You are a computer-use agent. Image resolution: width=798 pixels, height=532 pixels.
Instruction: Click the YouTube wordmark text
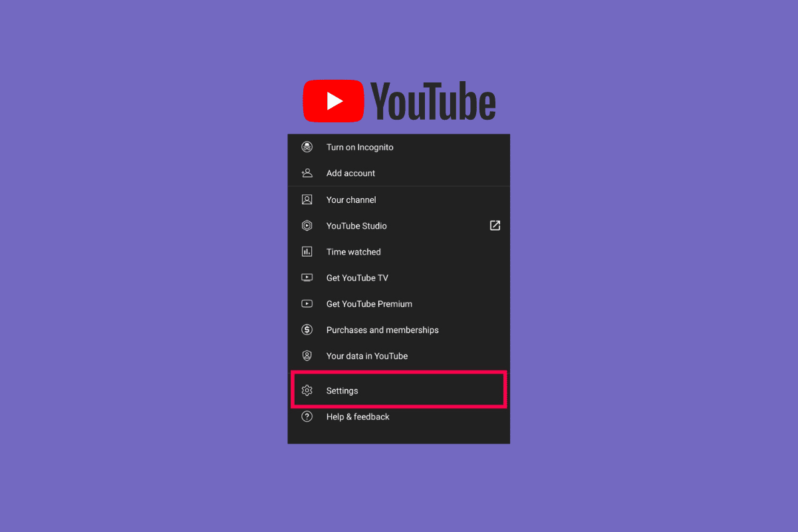pos(432,100)
